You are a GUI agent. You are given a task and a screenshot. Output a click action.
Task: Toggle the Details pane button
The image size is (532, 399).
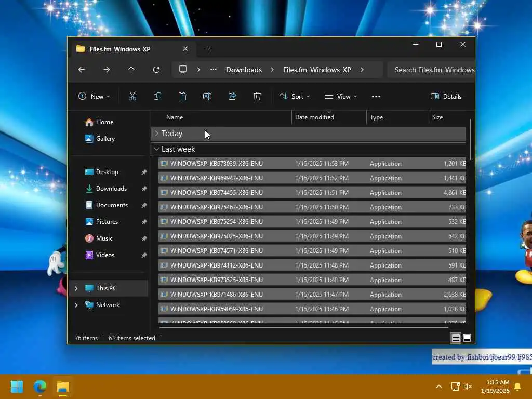coord(446,96)
